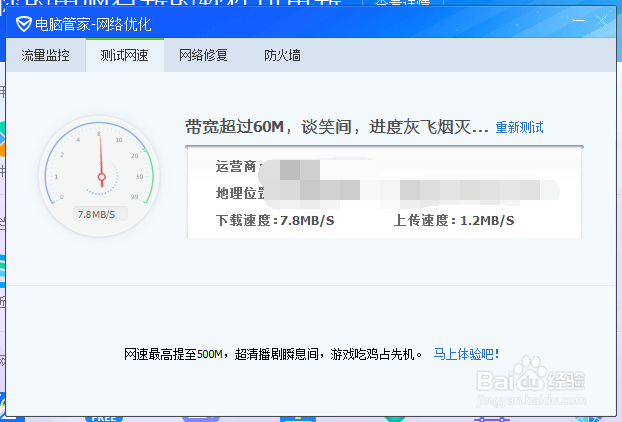
Task: Click the 重新测试 link
Action: 519,127
